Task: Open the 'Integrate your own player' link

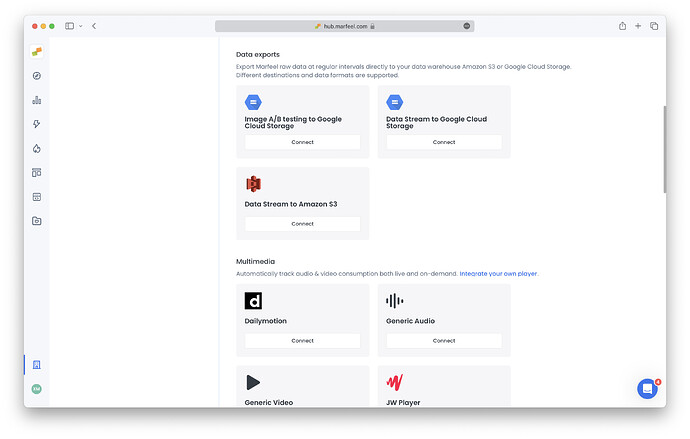Action: 498,274
